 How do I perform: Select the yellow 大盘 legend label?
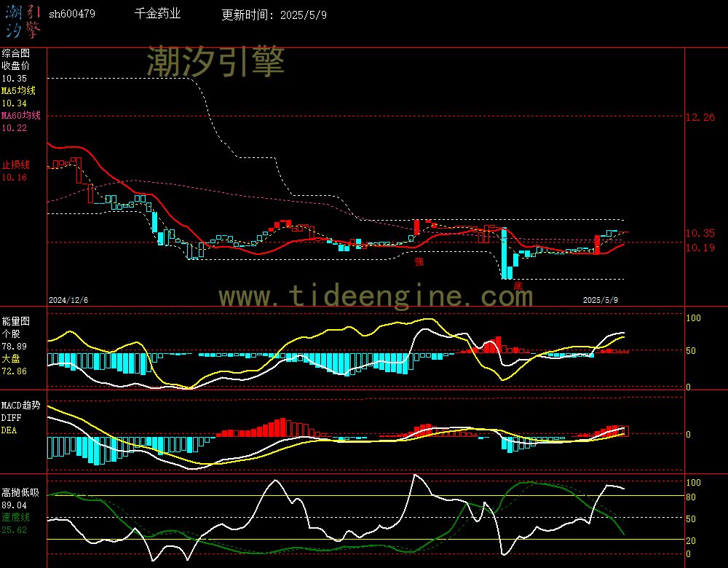11,358
